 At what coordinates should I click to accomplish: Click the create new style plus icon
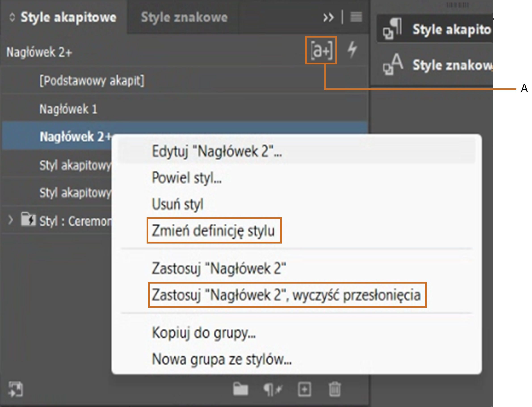coord(304,389)
